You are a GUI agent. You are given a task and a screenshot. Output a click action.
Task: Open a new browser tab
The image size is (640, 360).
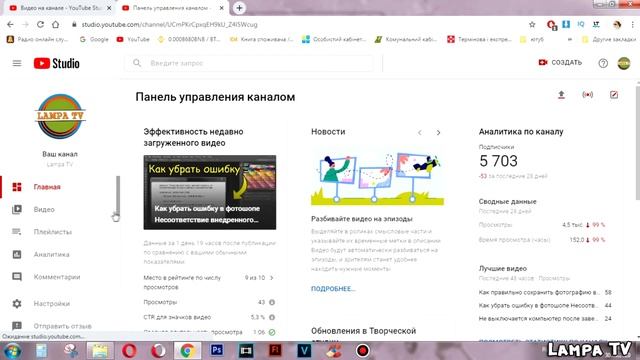click(239, 8)
